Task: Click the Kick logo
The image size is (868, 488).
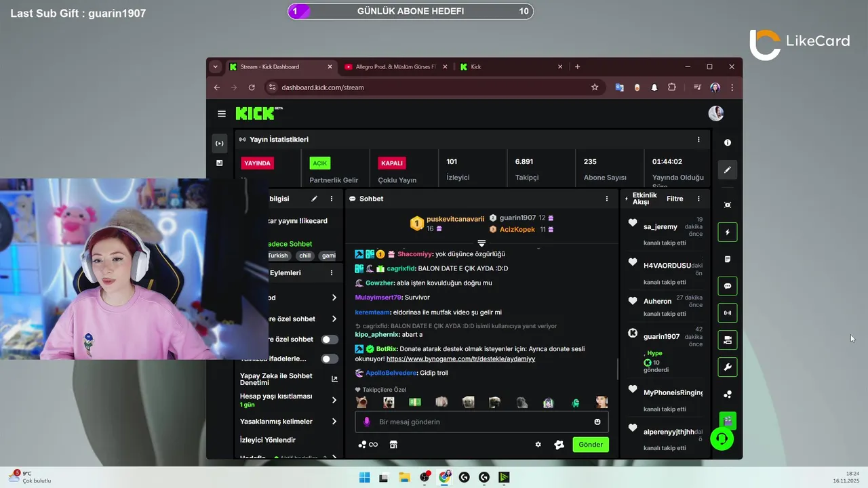Action: 256,113
